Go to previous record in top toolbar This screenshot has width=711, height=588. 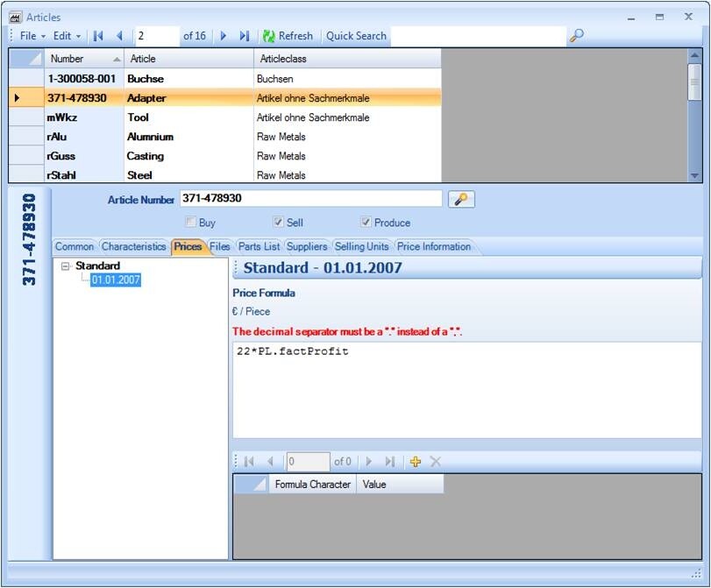coord(120,36)
